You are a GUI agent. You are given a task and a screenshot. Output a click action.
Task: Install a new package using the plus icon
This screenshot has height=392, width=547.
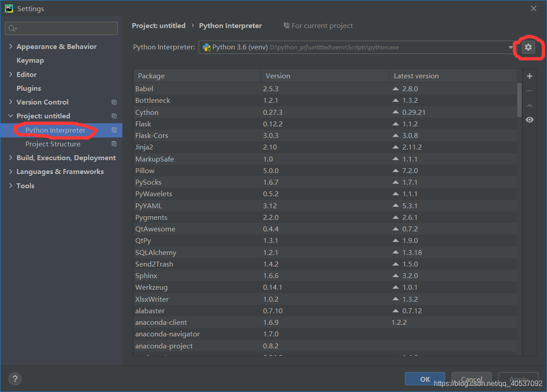(530, 76)
